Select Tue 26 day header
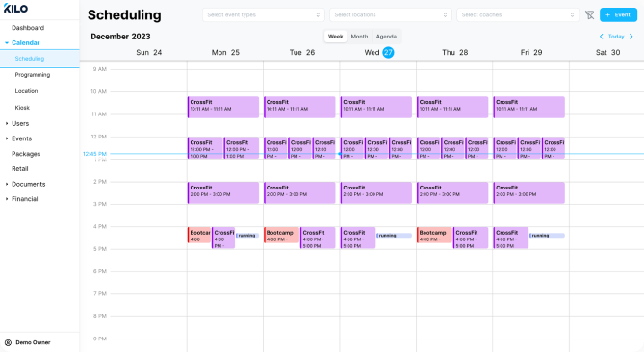 tap(302, 53)
